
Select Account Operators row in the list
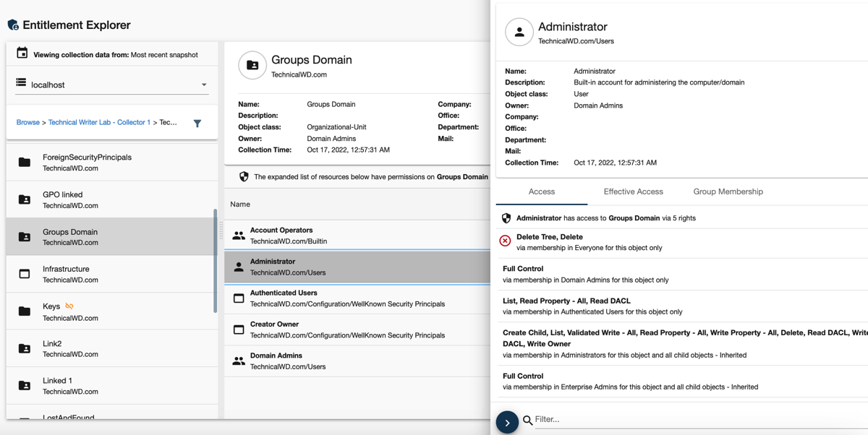(x=281, y=235)
